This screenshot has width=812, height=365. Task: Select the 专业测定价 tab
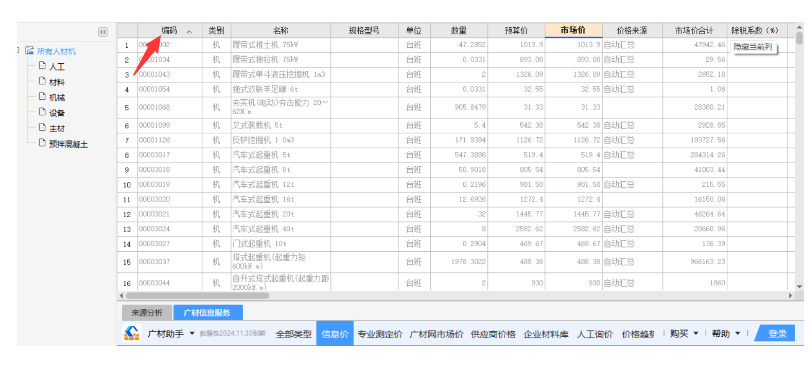coord(380,334)
